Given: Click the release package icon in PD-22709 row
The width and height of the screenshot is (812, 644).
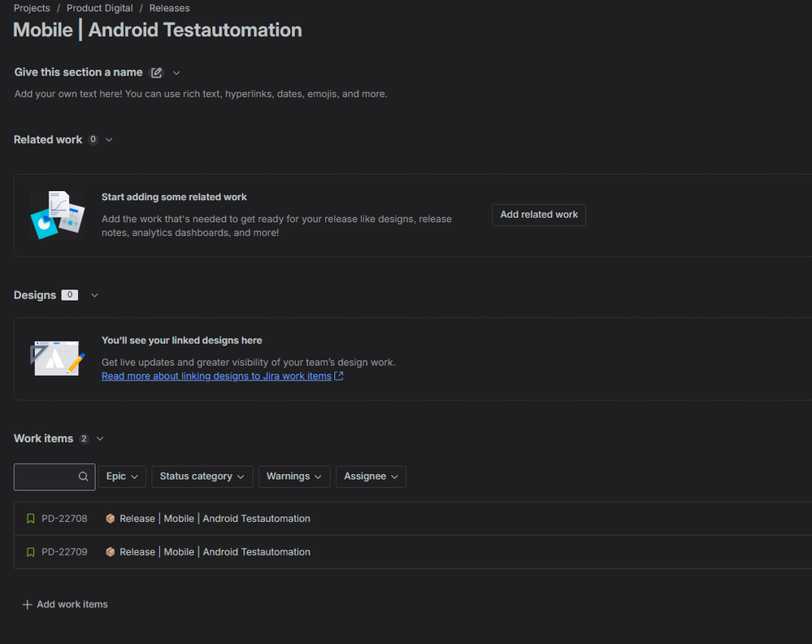Looking at the screenshot, I should [x=110, y=552].
